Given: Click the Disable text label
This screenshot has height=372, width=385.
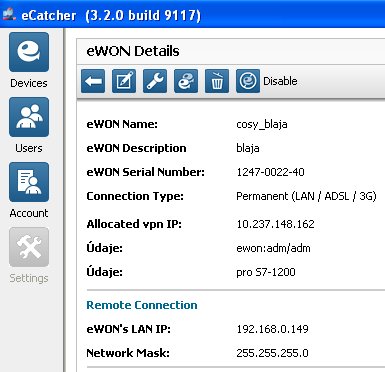Looking at the screenshot, I should coord(280,81).
